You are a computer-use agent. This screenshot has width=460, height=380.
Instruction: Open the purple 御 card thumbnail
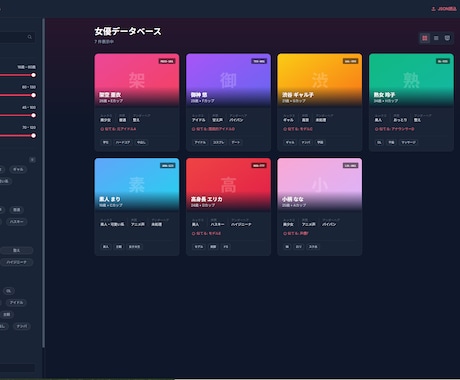[x=228, y=80]
